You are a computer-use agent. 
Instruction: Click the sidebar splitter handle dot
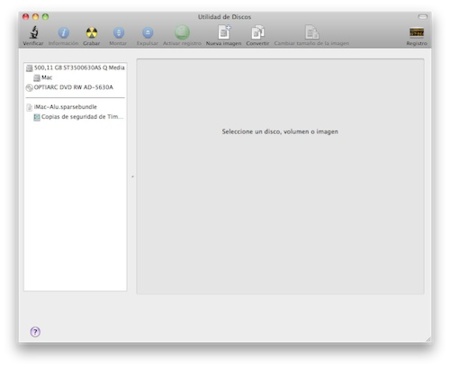click(x=132, y=176)
